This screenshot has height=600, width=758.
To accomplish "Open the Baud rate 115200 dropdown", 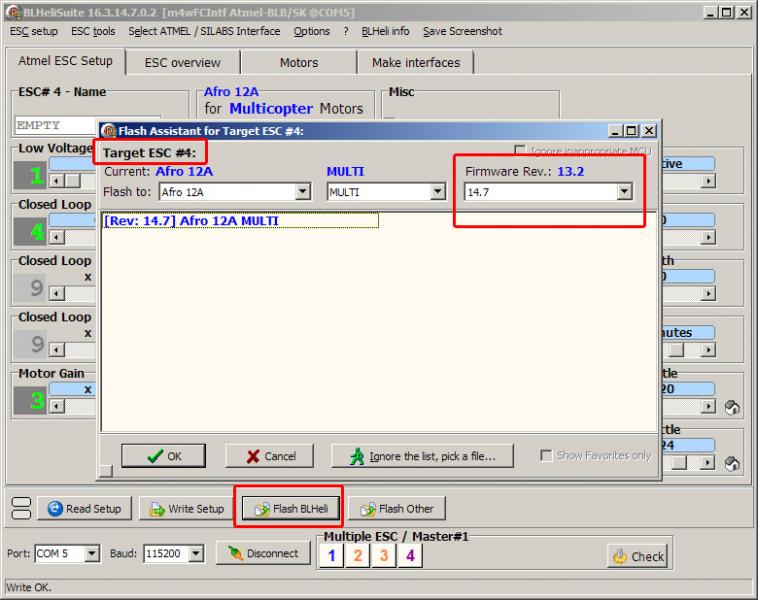I will tap(196, 553).
